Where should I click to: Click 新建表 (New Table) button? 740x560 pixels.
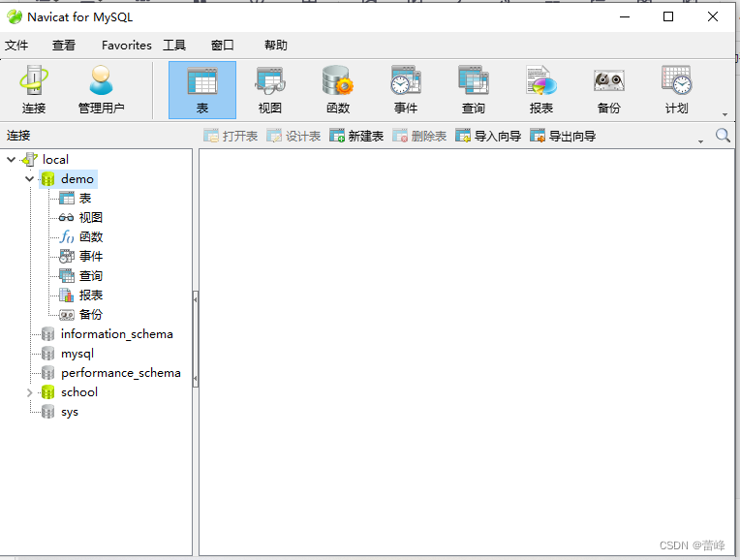click(356, 136)
